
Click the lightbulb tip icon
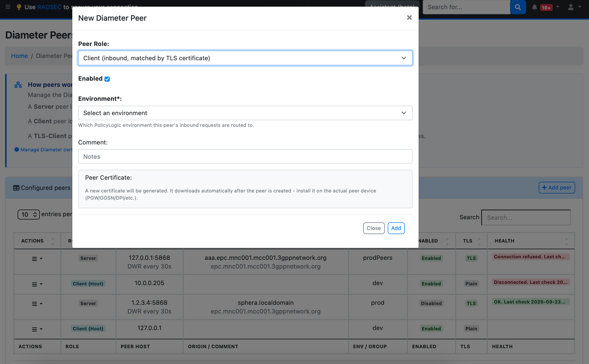19,7
